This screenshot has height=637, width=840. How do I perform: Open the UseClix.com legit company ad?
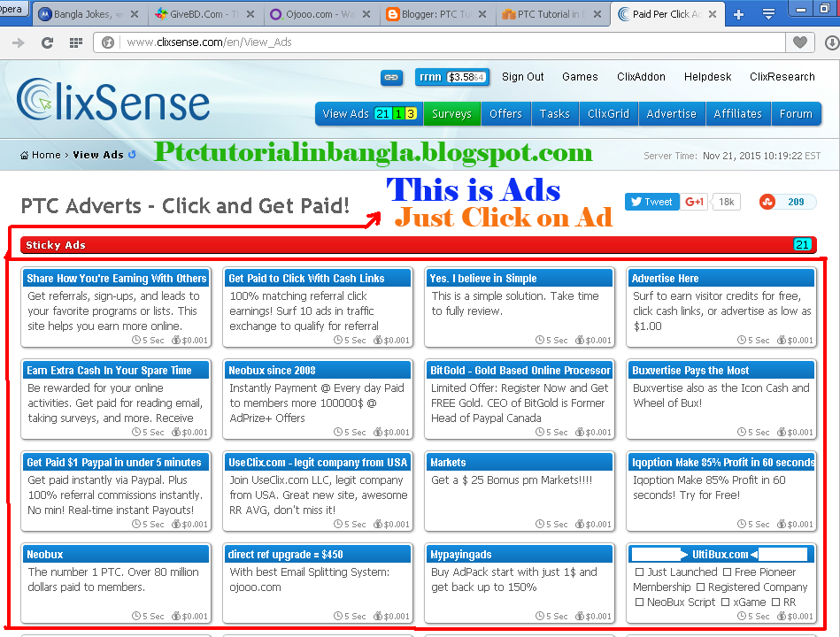[318, 492]
